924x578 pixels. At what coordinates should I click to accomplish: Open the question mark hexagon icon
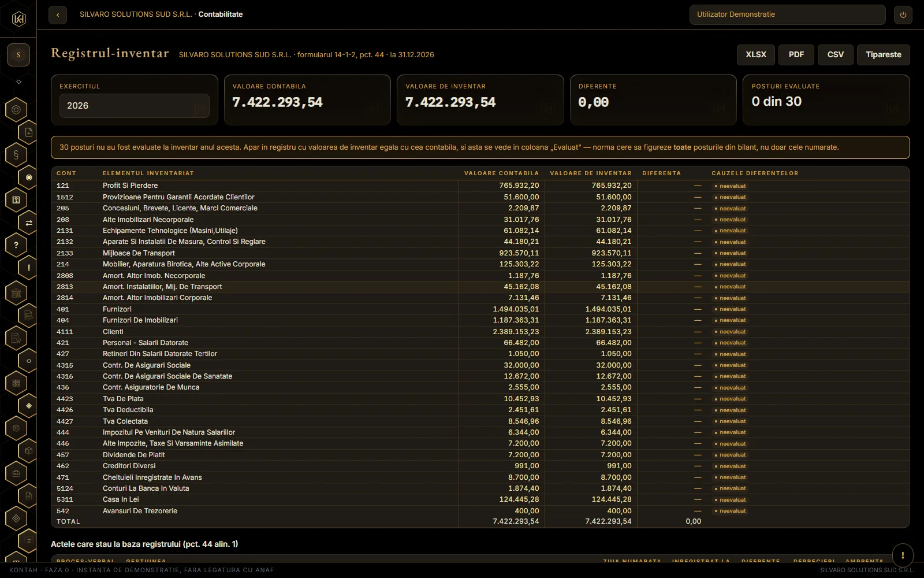point(16,245)
